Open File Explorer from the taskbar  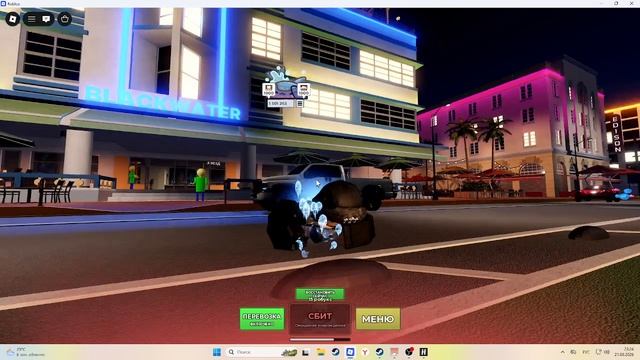tap(320, 352)
